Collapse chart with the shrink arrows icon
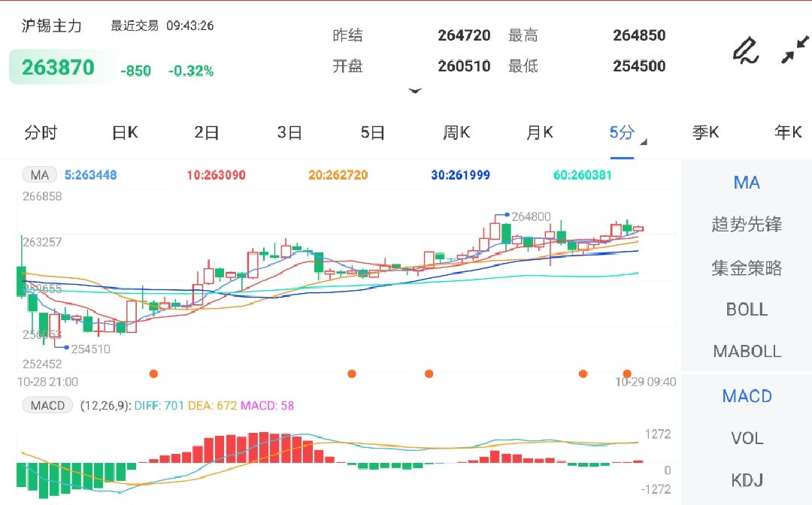This screenshot has width=812, height=505. pos(795,50)
